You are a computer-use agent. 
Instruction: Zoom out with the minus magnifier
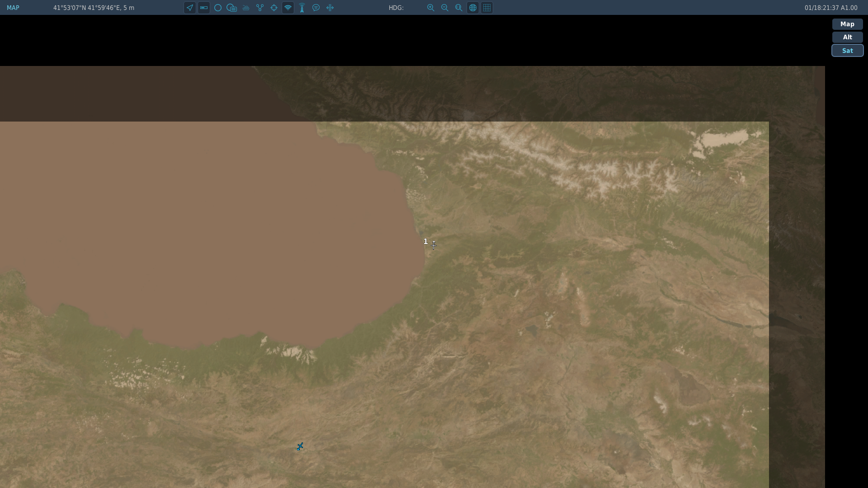click(x=445, y=8)
